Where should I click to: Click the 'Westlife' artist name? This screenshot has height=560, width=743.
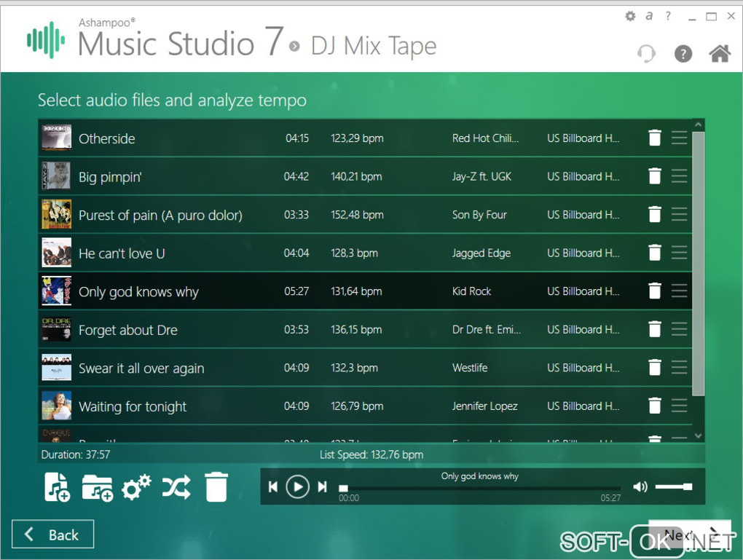tap(470, 368)
